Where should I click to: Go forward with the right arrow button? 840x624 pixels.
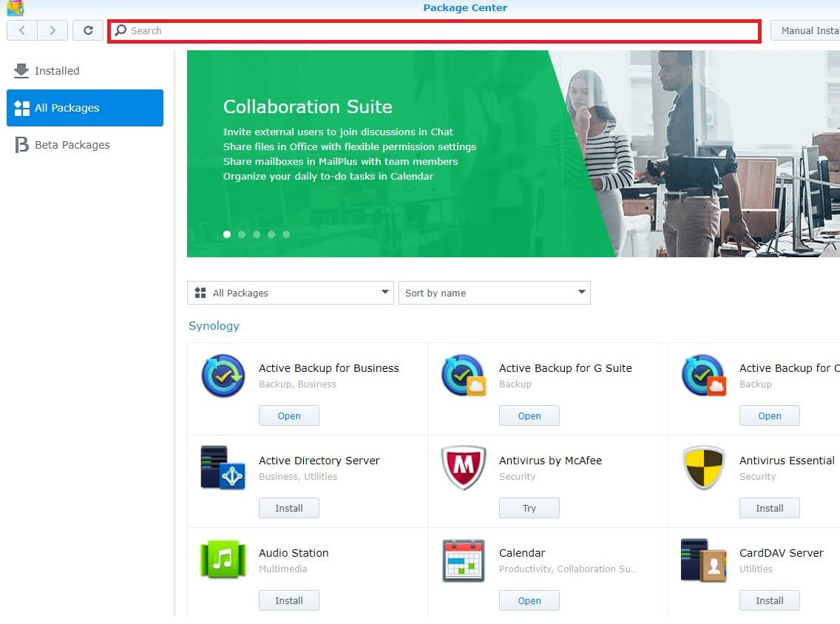click(x=52, y=30)
